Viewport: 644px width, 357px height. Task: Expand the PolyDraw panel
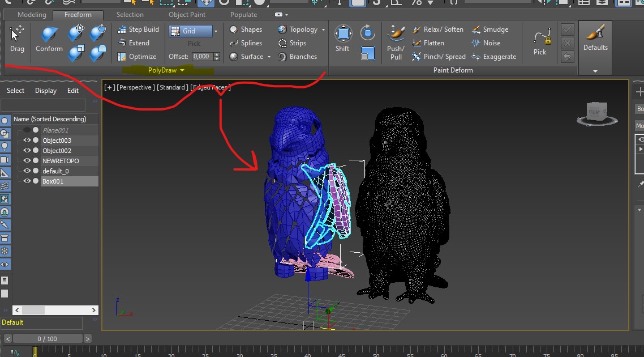(x=166, y=70)
